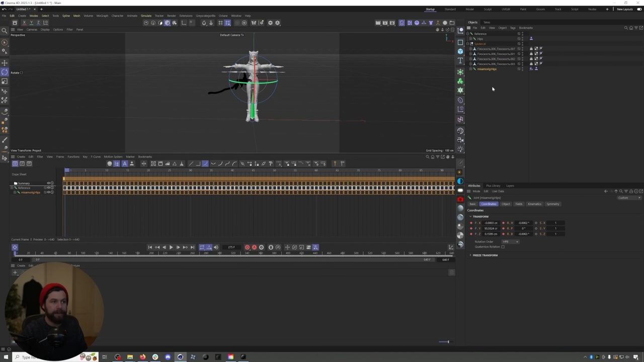This screenshot has width=644, height=362.
Task: Open the Simulate main menu
Action: pyautogui.click(x=146, y=16)
